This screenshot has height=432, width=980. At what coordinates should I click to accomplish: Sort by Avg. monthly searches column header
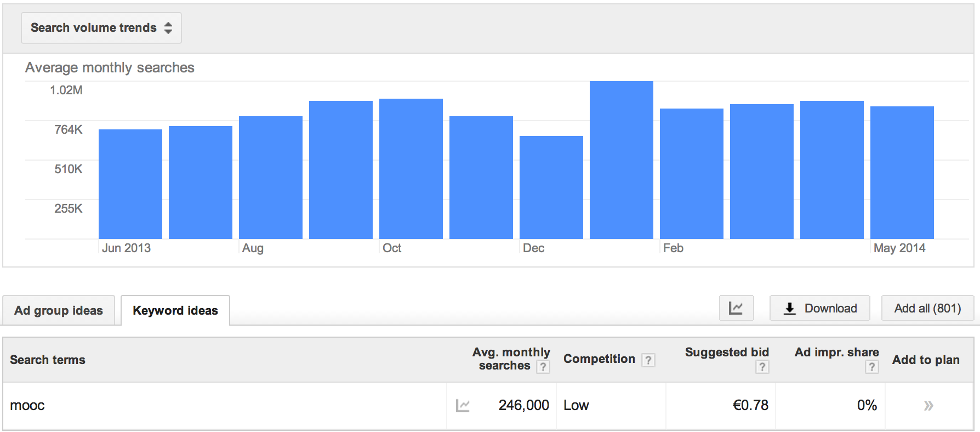[x=511, y=359]
